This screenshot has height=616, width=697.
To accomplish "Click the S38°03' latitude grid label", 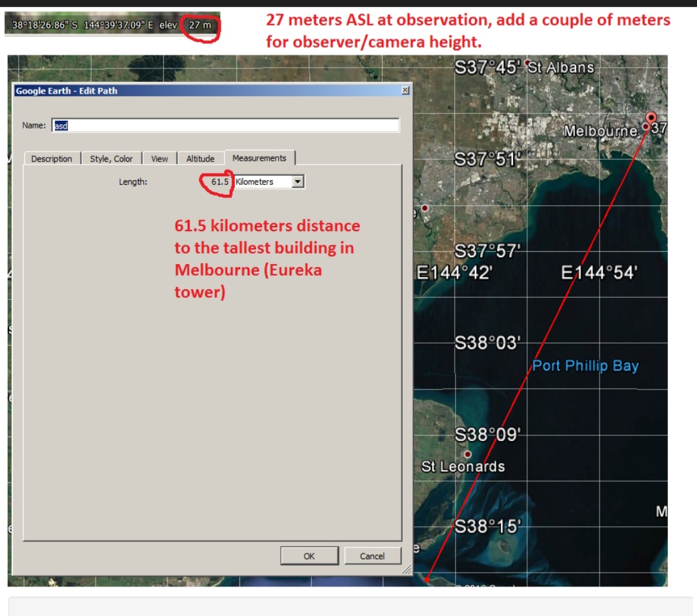I will click(x=487, y=343).
